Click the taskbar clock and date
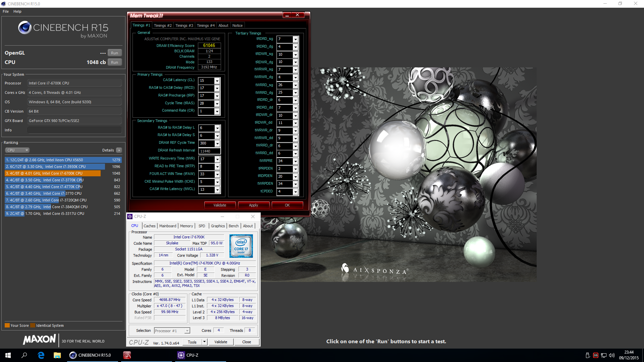Screen dimensions: 644x362 (629, 355)
